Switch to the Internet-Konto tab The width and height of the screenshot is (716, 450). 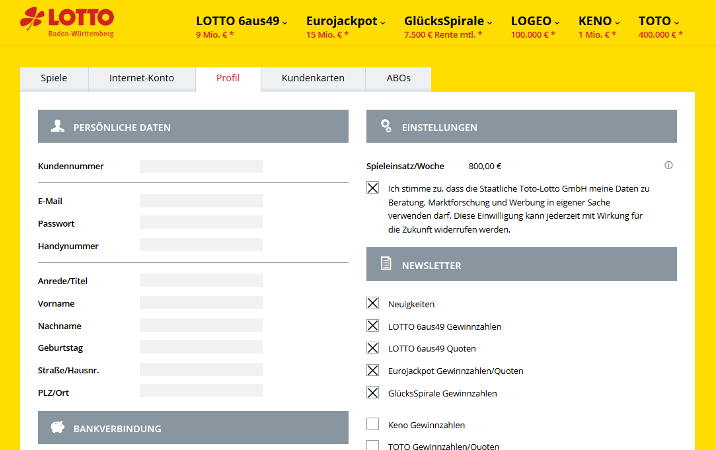pyautogui.click(x=142, y=79)
